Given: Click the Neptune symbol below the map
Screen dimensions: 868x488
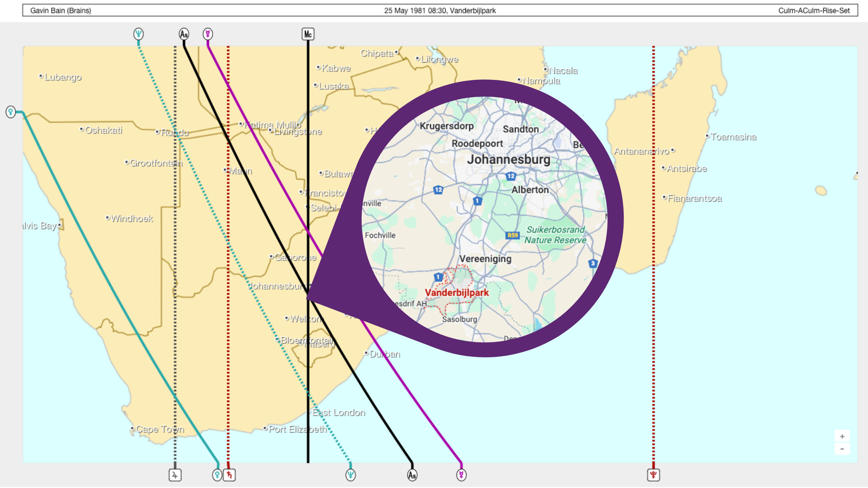Looking at the screenshot, I should pyautogui.click(x=350, y=475).
